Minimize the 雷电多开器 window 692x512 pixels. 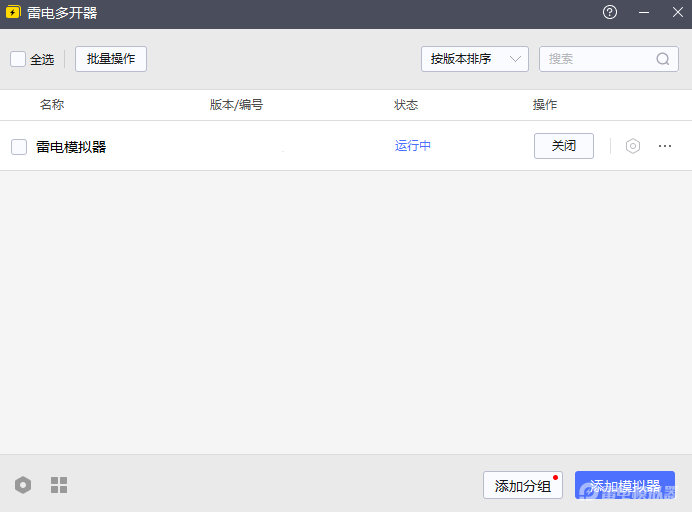click(643, 13)
